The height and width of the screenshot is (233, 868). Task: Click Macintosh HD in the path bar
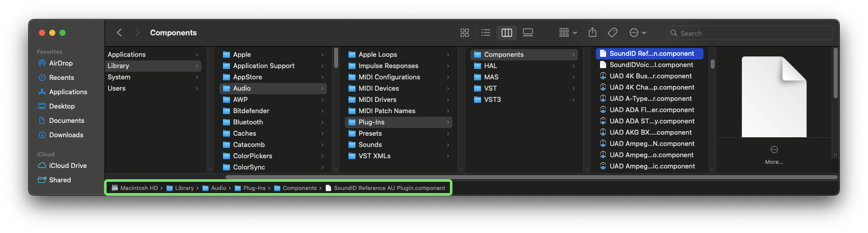135,188
